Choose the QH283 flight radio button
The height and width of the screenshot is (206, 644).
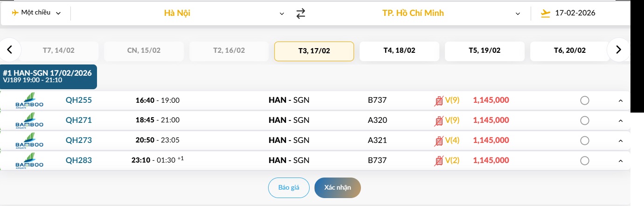click(x=585, y=161)
